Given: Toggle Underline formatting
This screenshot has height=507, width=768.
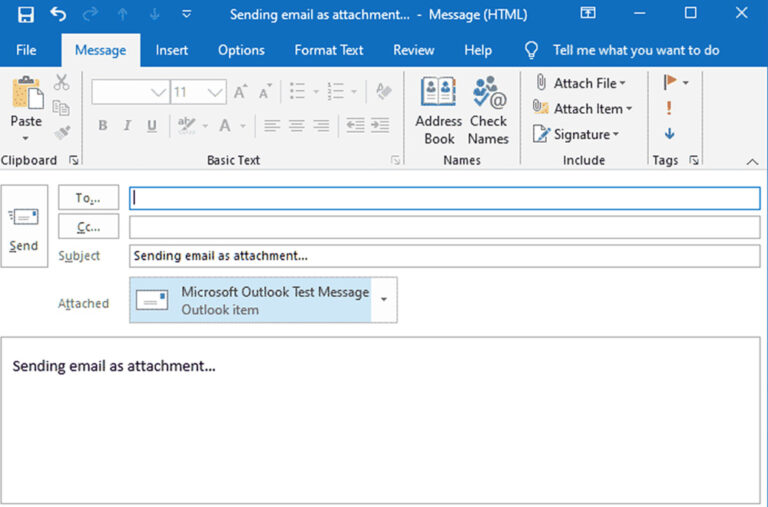Looking at the screenshot, I should pyautogui.click(x=152, y=126).
